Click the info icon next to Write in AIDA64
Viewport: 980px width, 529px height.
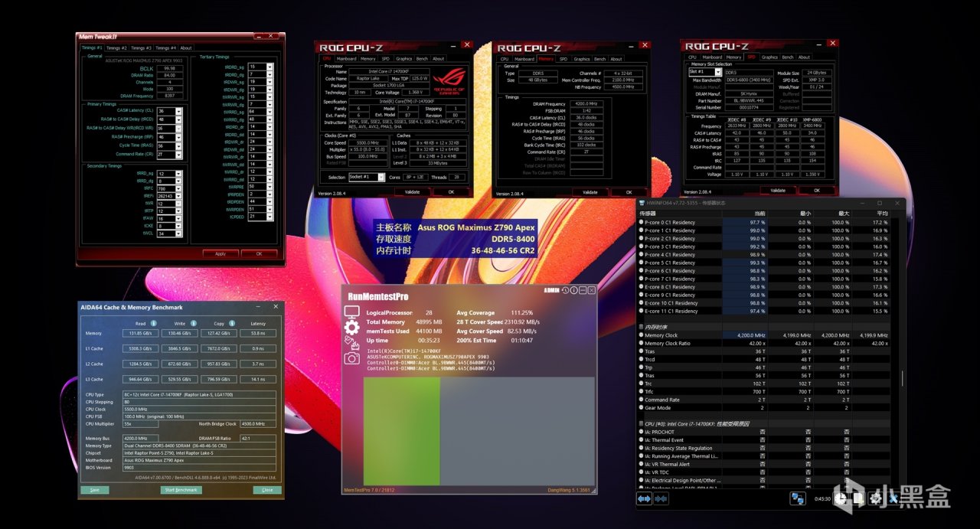pos(194,323)
